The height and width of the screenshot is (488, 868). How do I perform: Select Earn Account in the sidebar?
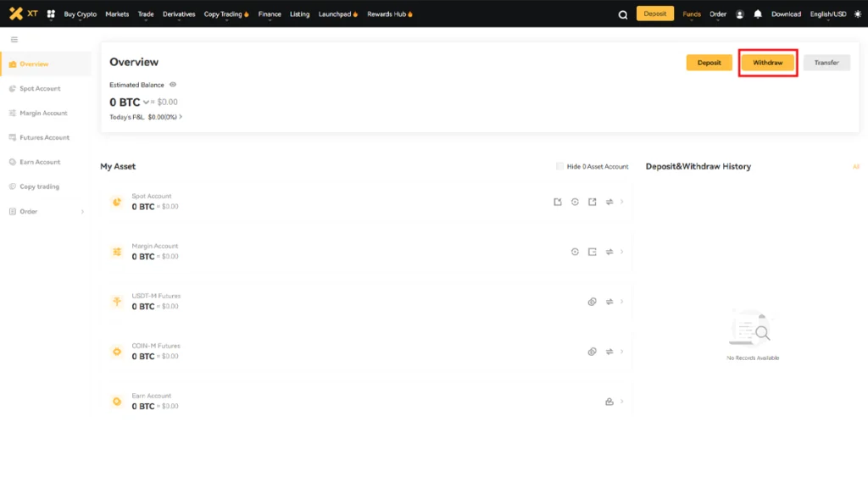[x=46, y=162]
